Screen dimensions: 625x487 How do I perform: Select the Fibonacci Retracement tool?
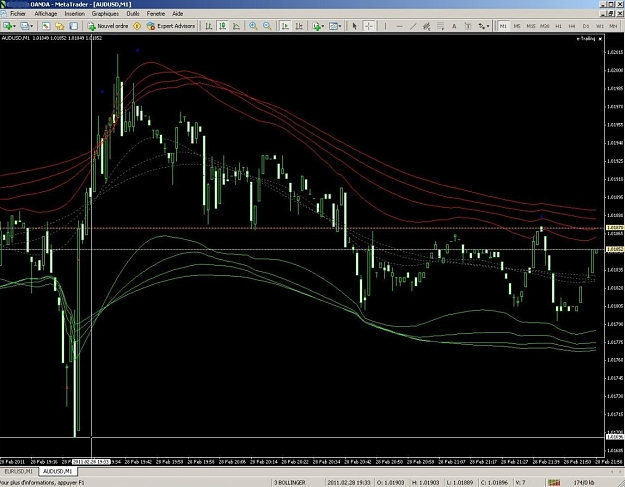440,26
